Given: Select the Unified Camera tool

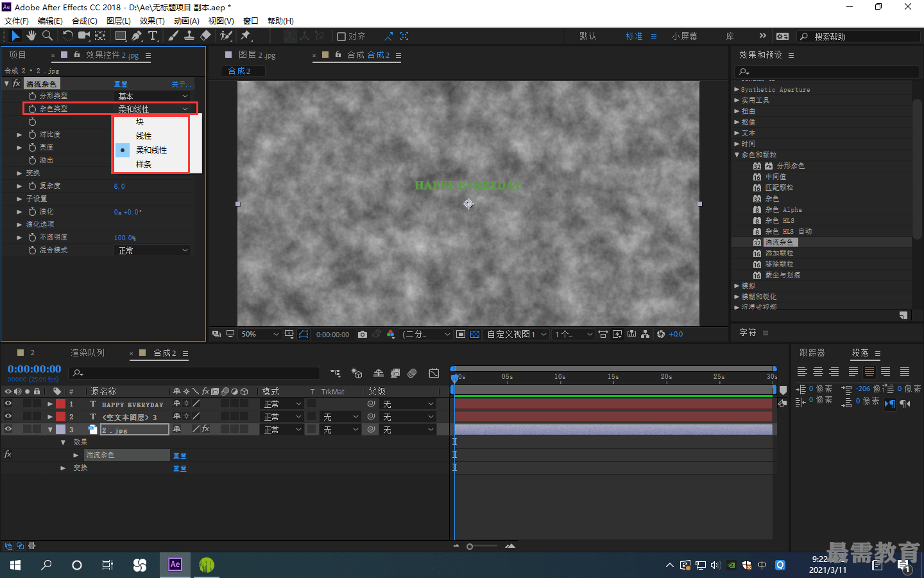Looking at the screenshot, I should [83, 36].
